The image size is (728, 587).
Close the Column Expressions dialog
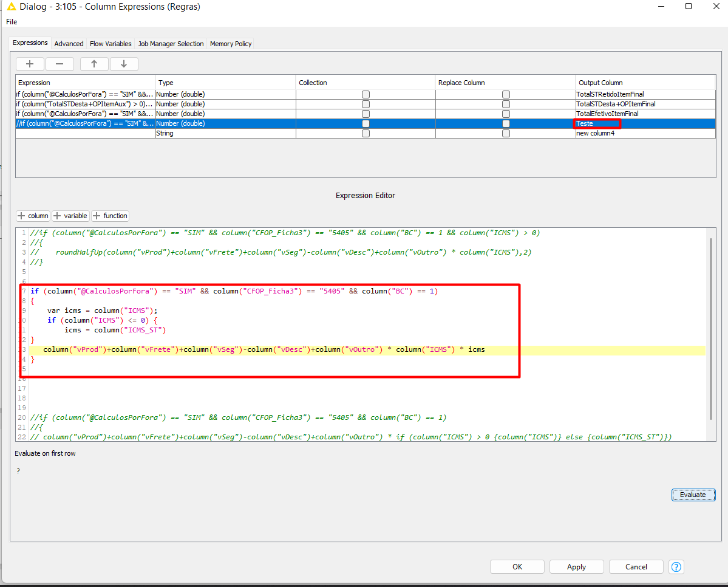716,7
